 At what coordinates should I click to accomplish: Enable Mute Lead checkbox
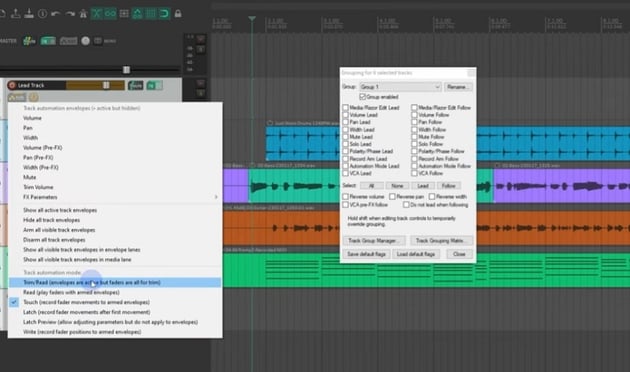[x=346, y=137]
